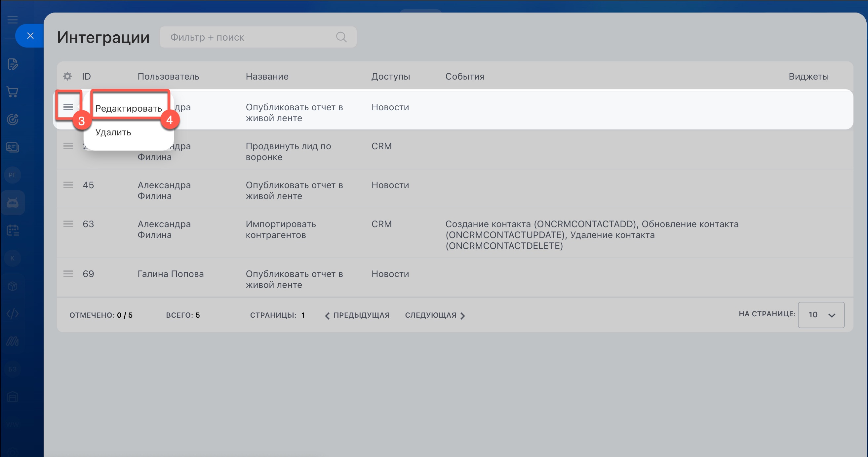The width and height of the screenshot is (868, 457).
Task: Click Опубликовать отчет name in row 45
Action: pyautogui.click(x=294, y=191)
